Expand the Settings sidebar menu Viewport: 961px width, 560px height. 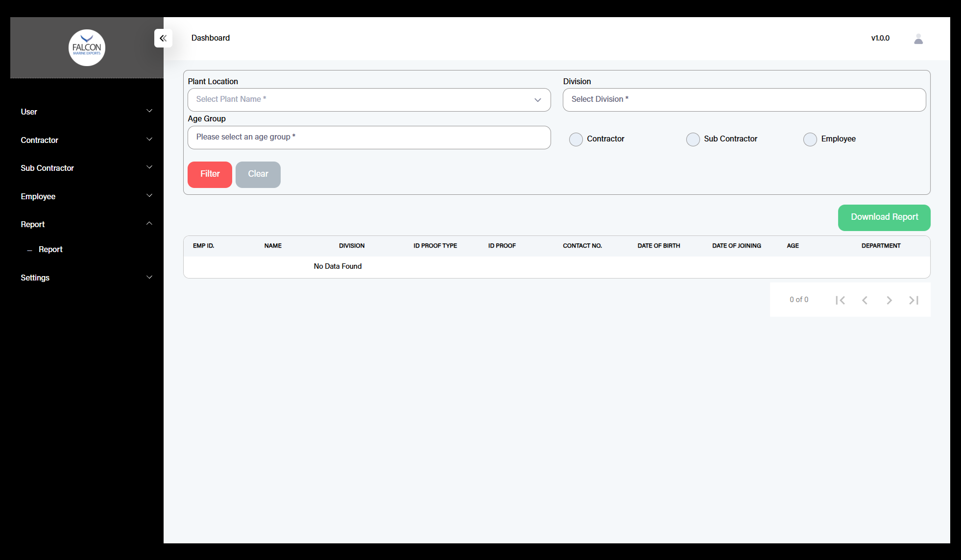click(x=87, y=278)
